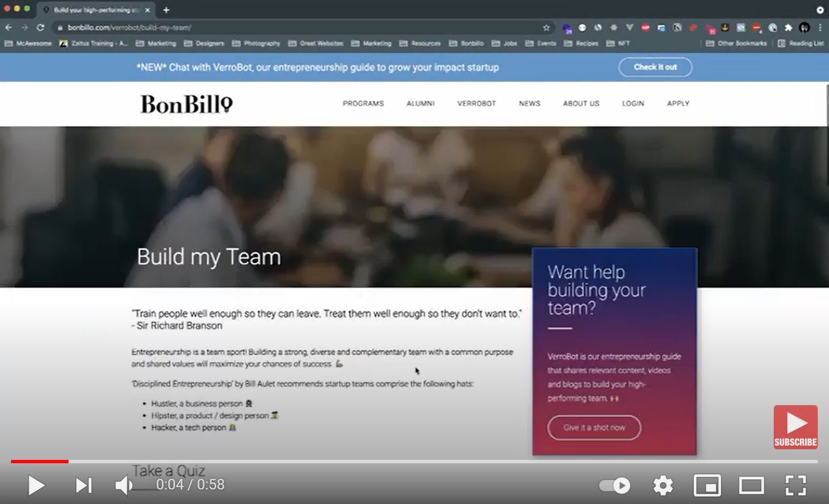Go back in the browser
This screenshot has height=504, width=829.
click(x=9, y=28)
